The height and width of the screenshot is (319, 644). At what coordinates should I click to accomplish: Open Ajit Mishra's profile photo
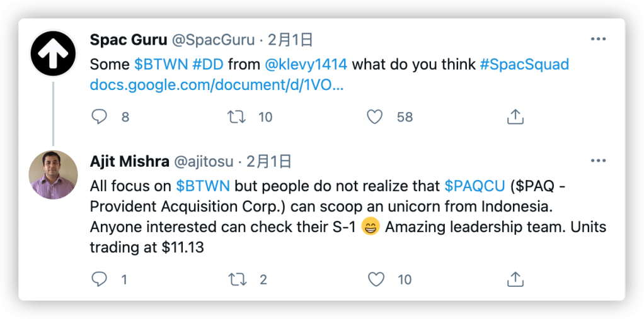pos(54,174)
